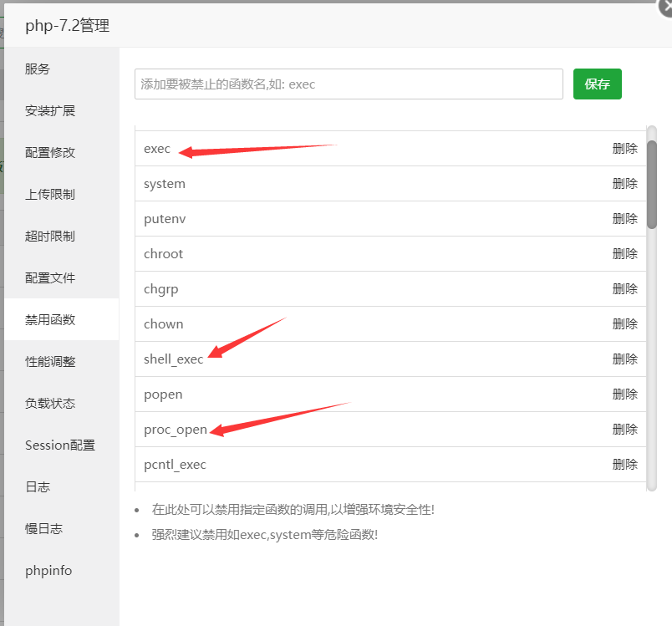Delete the exec function entry
The width and height of the screenshot is (672, 626).
(x=624, y=149)
